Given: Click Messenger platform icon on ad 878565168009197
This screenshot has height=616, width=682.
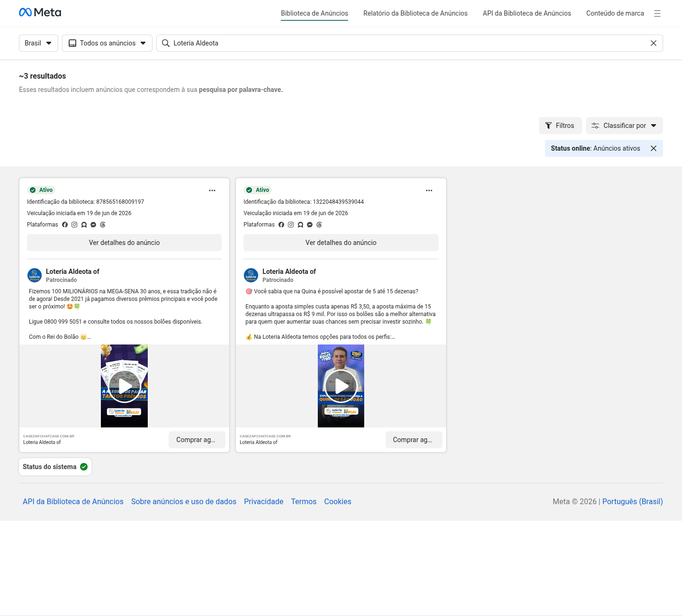Looking at the screenshot, I should point(93,225).
